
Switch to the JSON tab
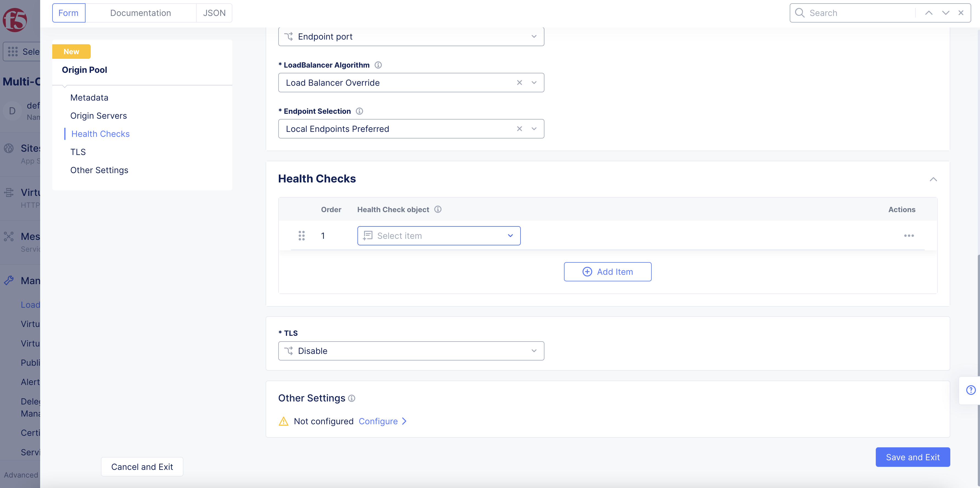coord(214,13)
